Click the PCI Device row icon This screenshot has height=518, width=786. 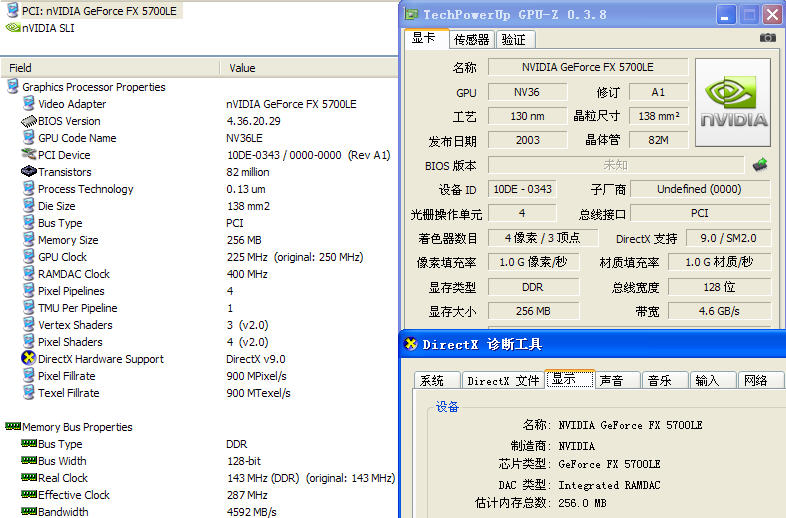point(29,154)
